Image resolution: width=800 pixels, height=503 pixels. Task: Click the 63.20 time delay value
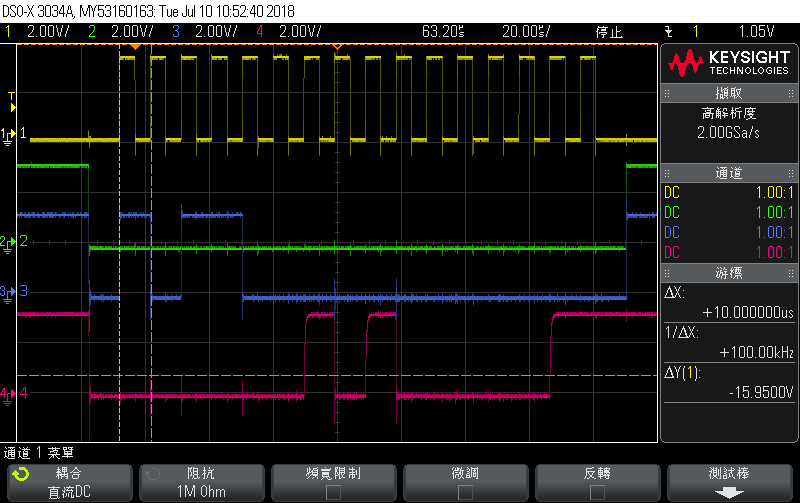coord(443,32)
